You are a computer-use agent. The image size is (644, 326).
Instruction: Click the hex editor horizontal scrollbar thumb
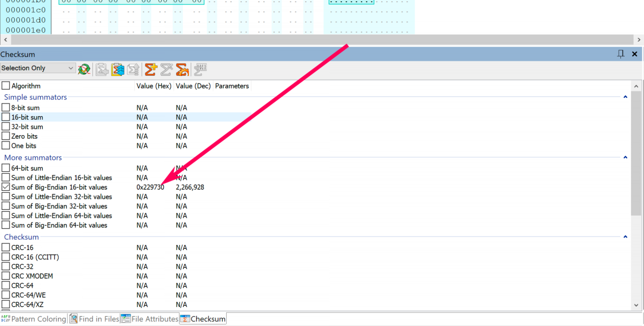[x=322, y=39]
